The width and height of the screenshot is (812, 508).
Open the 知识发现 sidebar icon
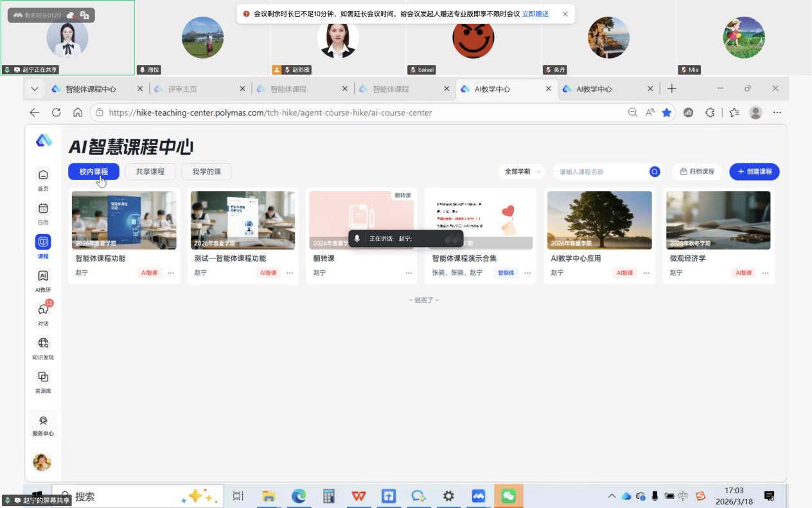click(x=43, y=343)
